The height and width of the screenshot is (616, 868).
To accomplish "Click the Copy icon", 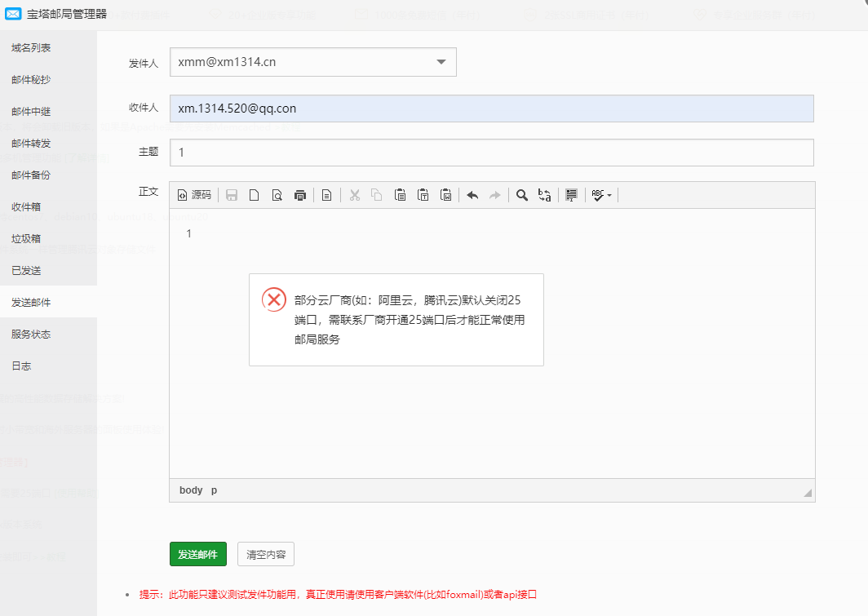I will tap(377, 195).
